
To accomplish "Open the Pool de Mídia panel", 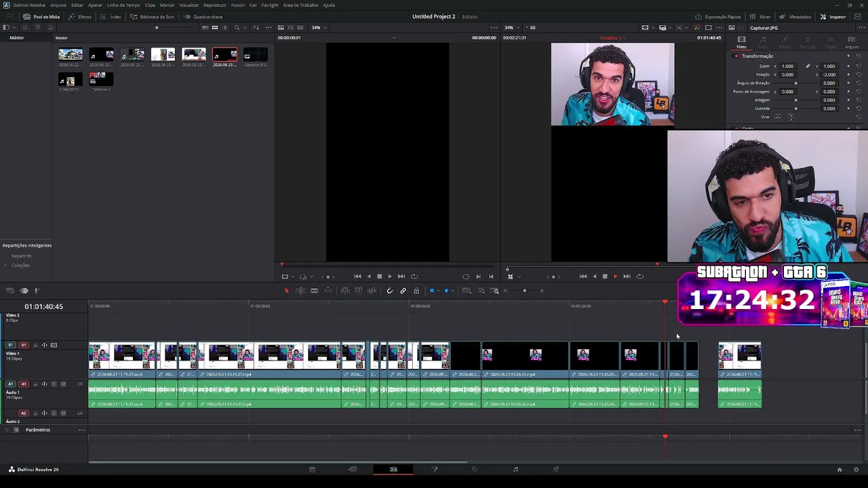I will click(x=41, y=17).
